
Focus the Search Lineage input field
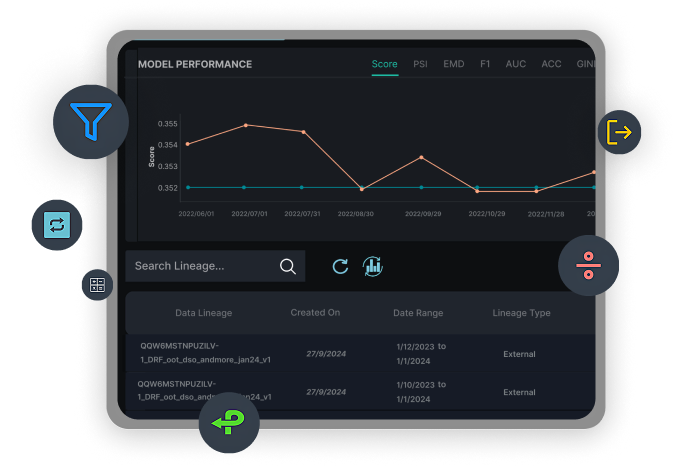coord(200,266)
